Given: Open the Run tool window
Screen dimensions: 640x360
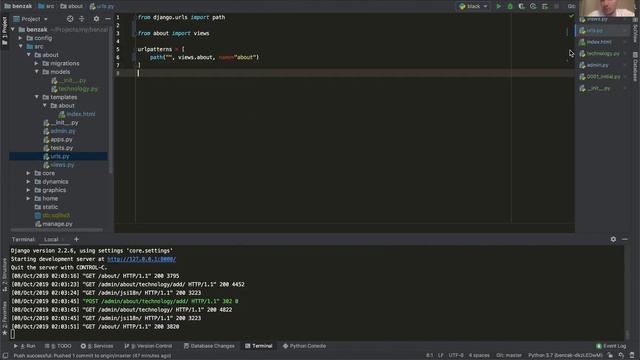Looking at the screenshot, I should [x=25, y=346].
